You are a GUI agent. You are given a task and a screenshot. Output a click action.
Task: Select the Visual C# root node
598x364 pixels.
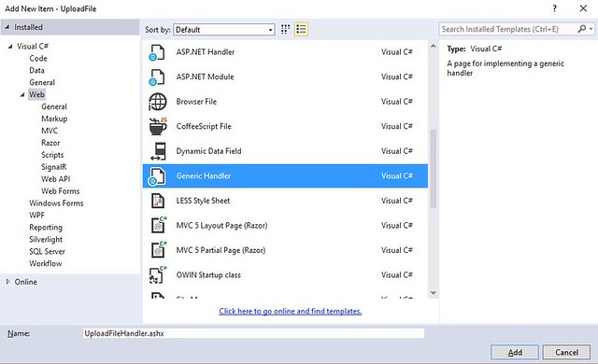tap(33, 47)
